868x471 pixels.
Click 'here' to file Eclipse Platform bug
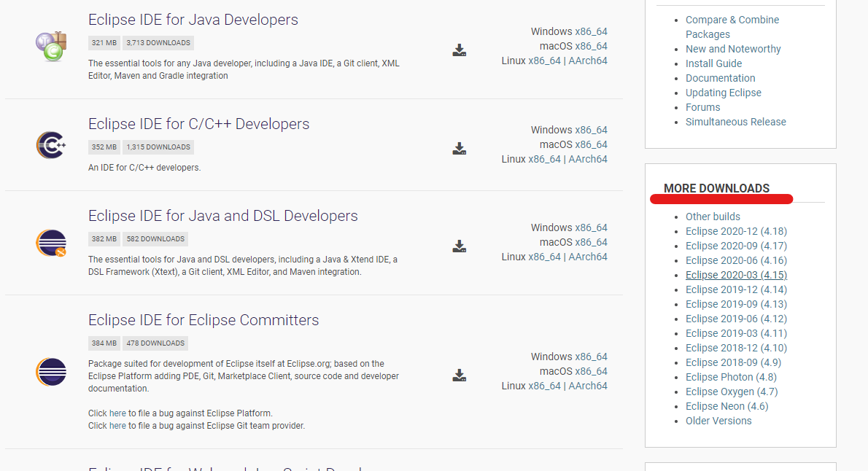coord(117,413)
